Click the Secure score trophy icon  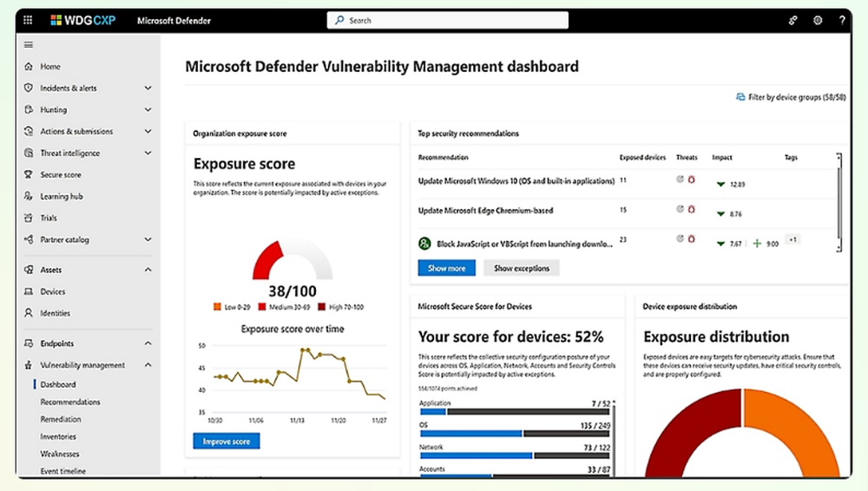click(29, 174)
